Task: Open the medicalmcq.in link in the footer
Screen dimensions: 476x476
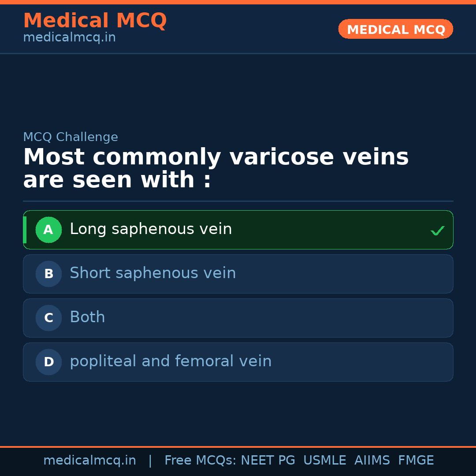Action: (x=89, y=461)
